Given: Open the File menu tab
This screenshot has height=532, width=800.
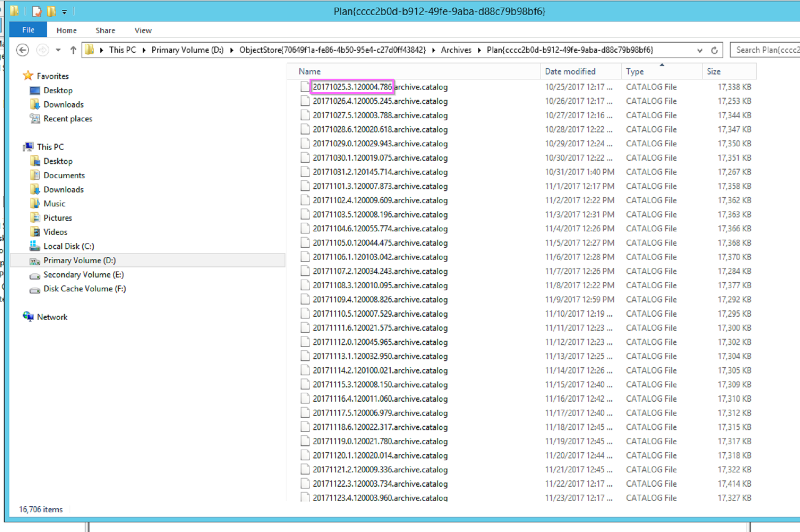Looking at the screenshot, I should 28,30.
